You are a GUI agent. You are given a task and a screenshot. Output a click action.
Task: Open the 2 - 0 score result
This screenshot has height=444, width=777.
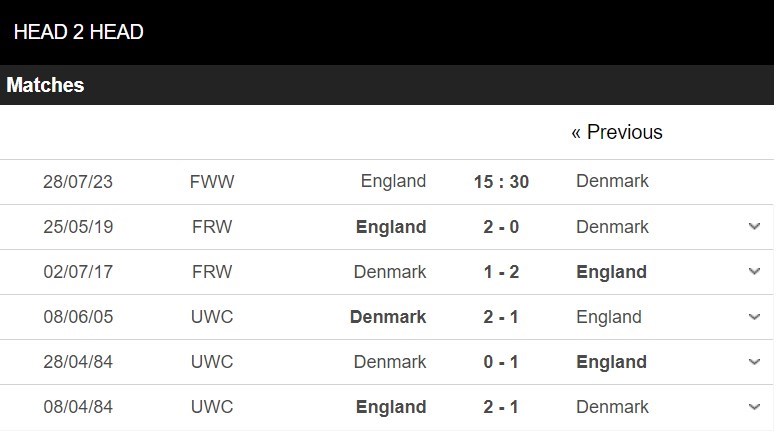[x=501, y=227]
